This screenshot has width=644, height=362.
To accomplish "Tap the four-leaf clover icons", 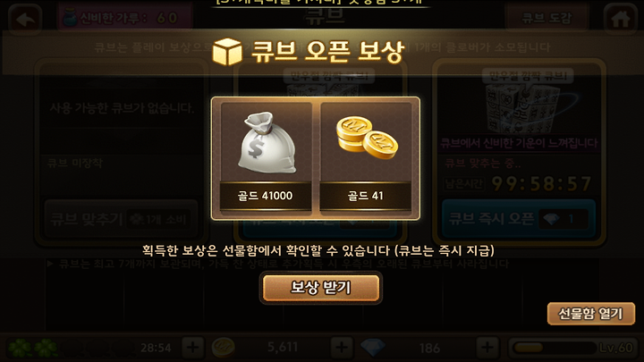I will tap(32, 348).
